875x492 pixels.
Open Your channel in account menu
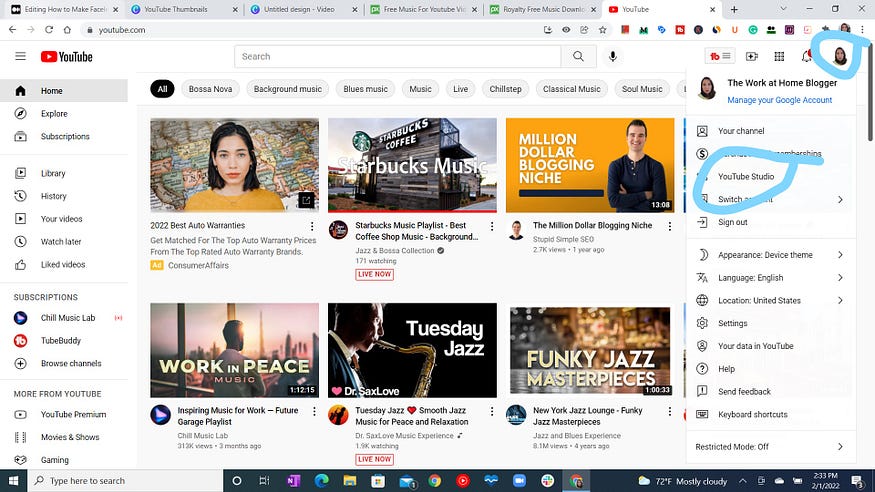click(x=771, y=131)
